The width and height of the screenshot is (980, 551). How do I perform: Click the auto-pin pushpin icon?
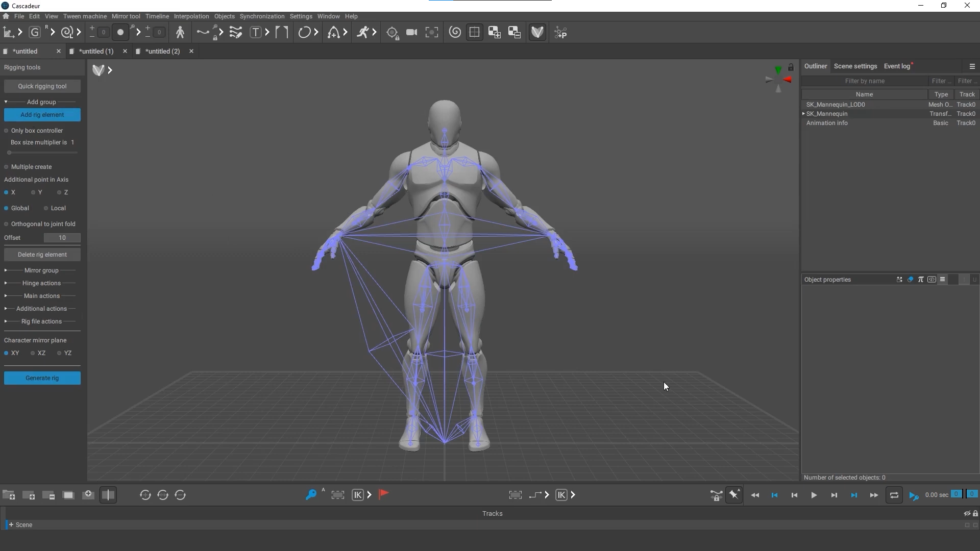tap(734, 495)
